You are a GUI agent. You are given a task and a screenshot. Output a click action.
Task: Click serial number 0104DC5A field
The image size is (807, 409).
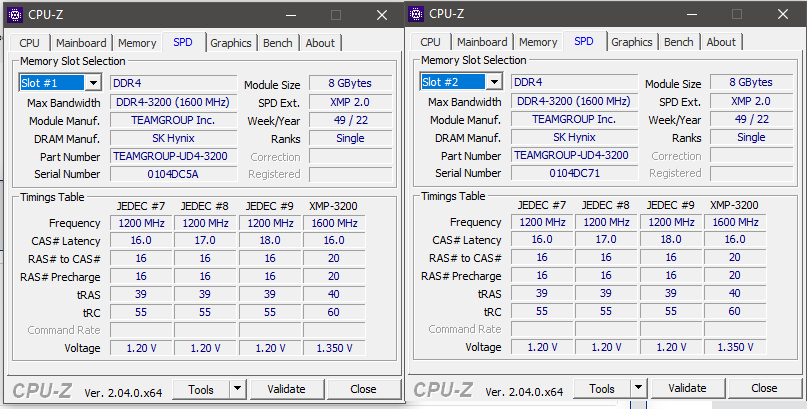click(173, 174)
